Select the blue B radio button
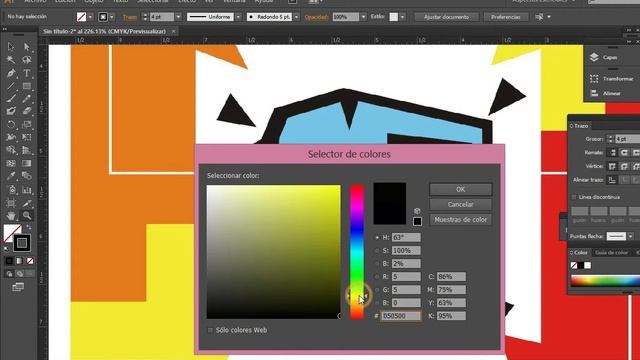 [377, 303]
